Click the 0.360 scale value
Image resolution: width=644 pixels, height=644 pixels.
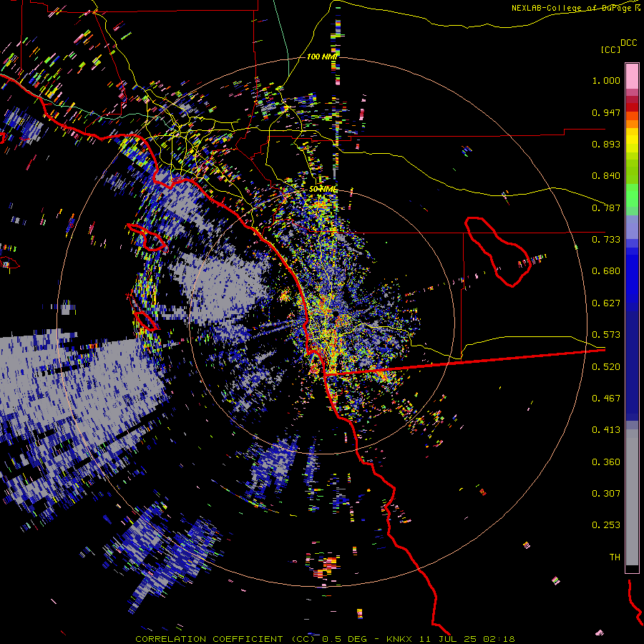(606, 462)
